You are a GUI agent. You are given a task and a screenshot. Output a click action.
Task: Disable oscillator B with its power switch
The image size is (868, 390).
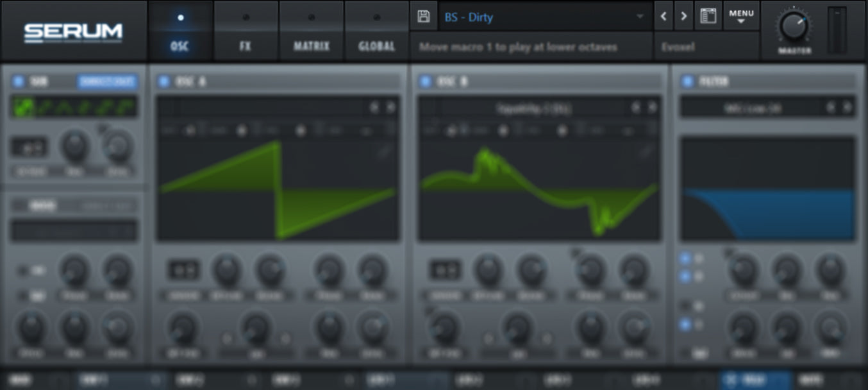425,81
